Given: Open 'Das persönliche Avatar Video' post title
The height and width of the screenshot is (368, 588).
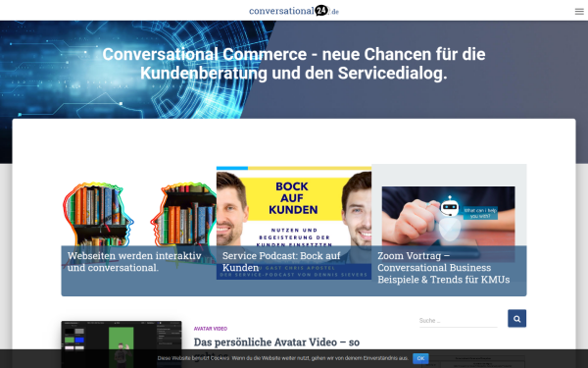Looking at the screenshot, I should tap(276, 342).
